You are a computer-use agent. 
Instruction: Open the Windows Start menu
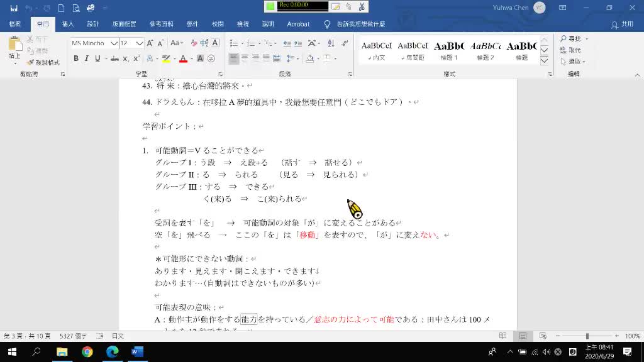point(13,352)
